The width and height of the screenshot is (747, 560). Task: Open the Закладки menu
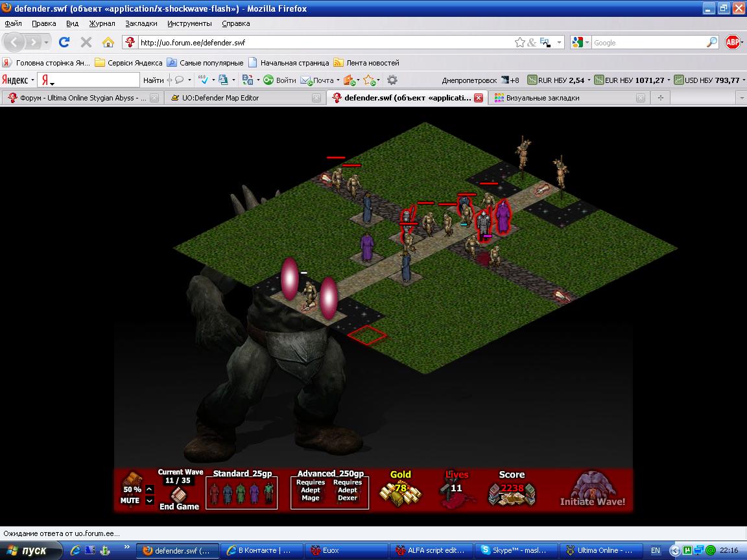tap(141, 23)
